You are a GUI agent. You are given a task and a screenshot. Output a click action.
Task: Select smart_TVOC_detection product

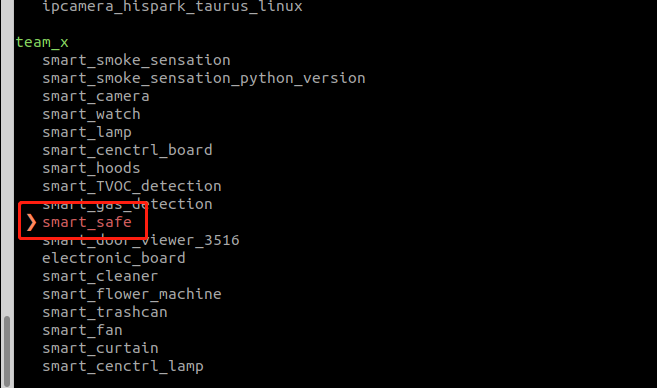132,186
